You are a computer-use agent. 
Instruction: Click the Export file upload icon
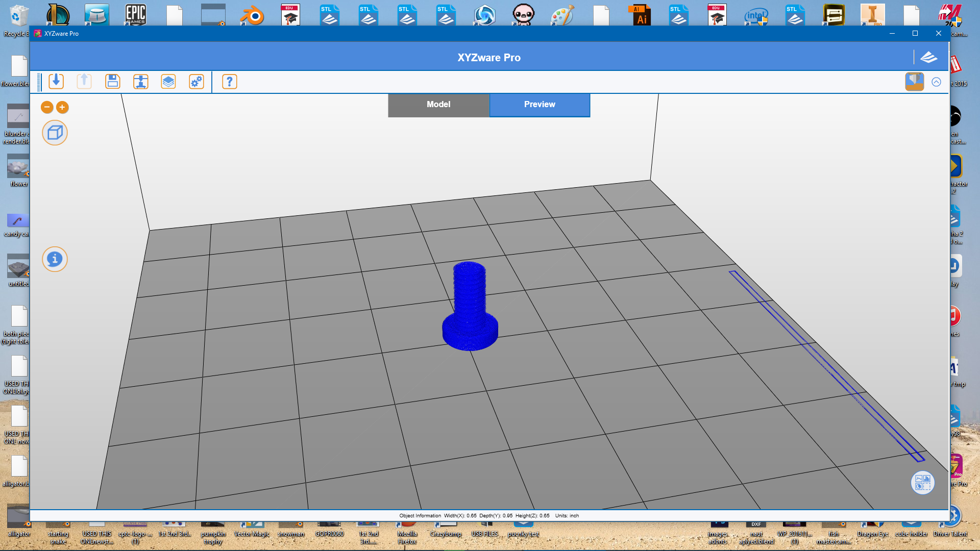(84, 82)
